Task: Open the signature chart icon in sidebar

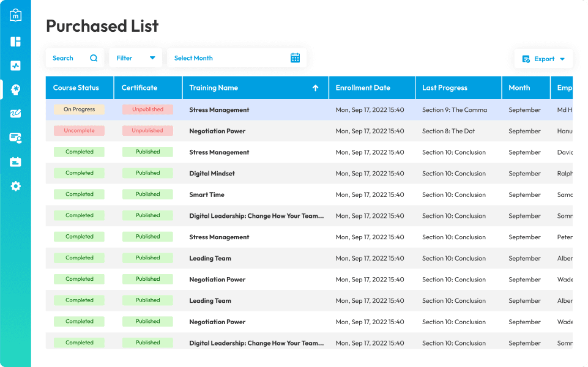Action: 15,114
